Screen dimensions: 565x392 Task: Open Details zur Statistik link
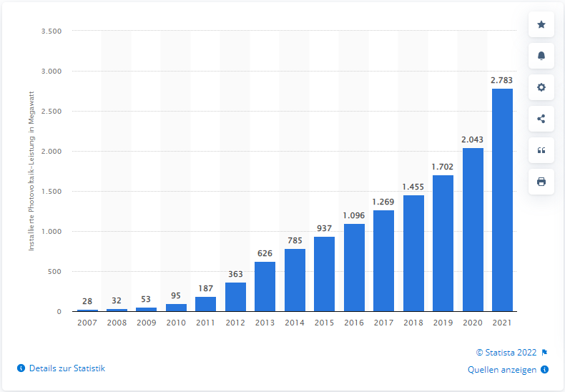(67, 368)
